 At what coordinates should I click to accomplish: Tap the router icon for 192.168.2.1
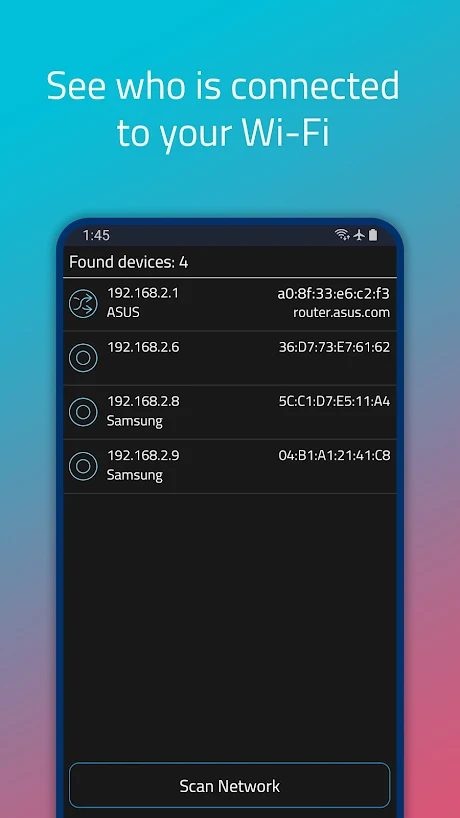[83, 304]
